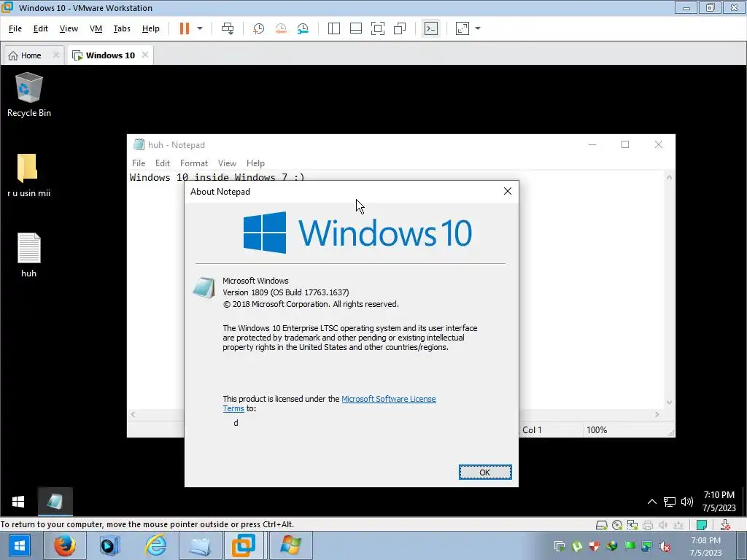Screen dimensions: 747x560
Task: Click the stretch guest display icon
Action: (462, 28)
